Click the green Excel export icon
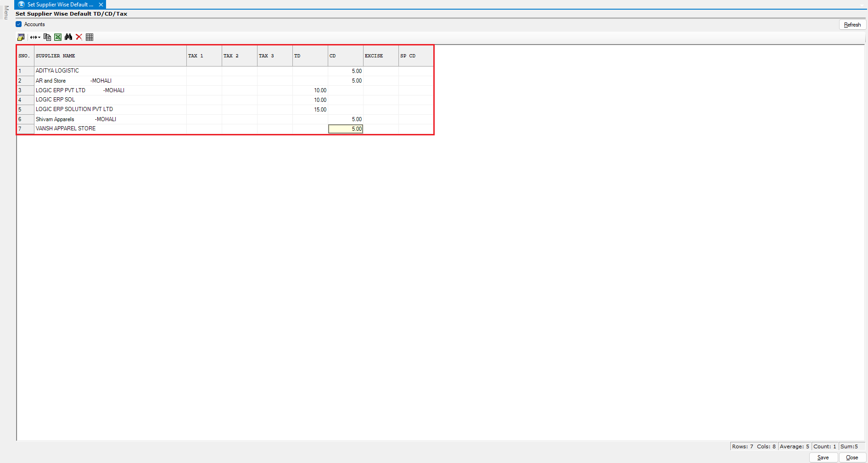The width and height of the screenshot is (868, 463). tap(58, 37)
